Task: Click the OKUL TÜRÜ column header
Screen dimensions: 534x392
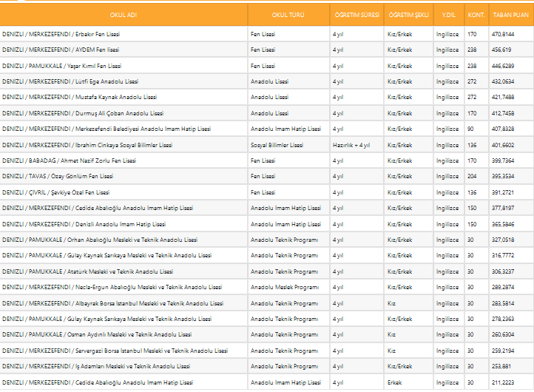Action: click(x=288, y=15)
